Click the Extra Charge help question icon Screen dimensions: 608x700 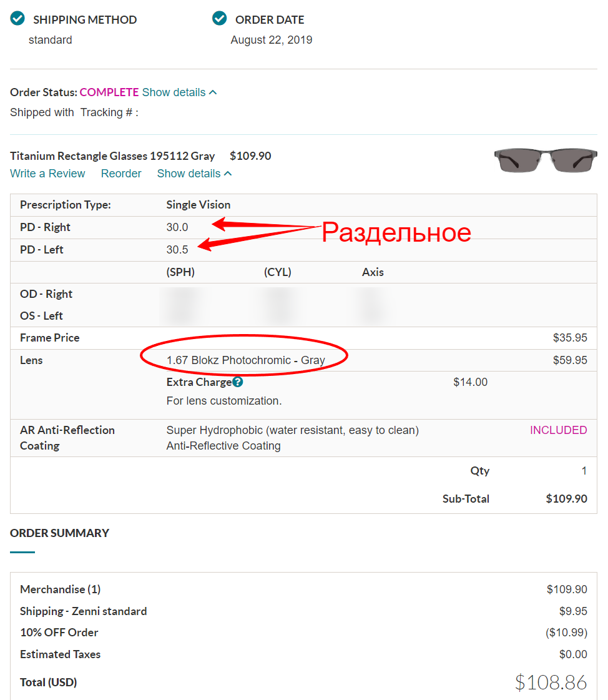point(237,382)
